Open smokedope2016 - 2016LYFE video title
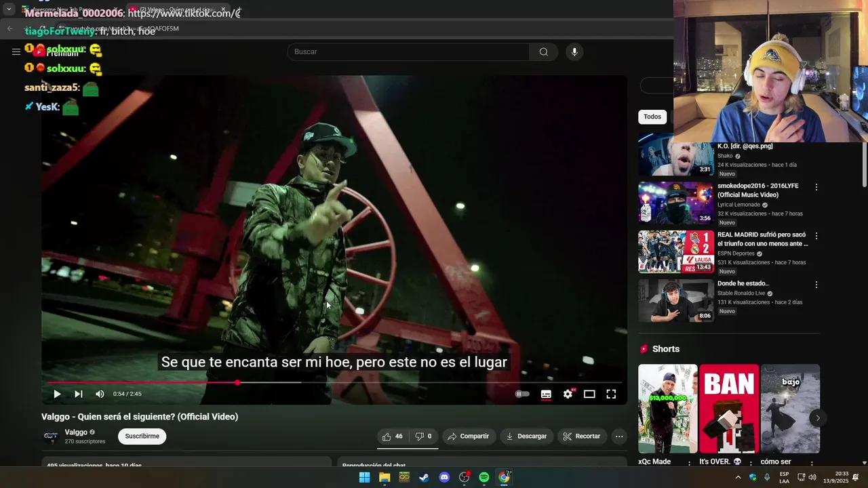868x488 pixels. pyautogui.click(x=757, y=190)
